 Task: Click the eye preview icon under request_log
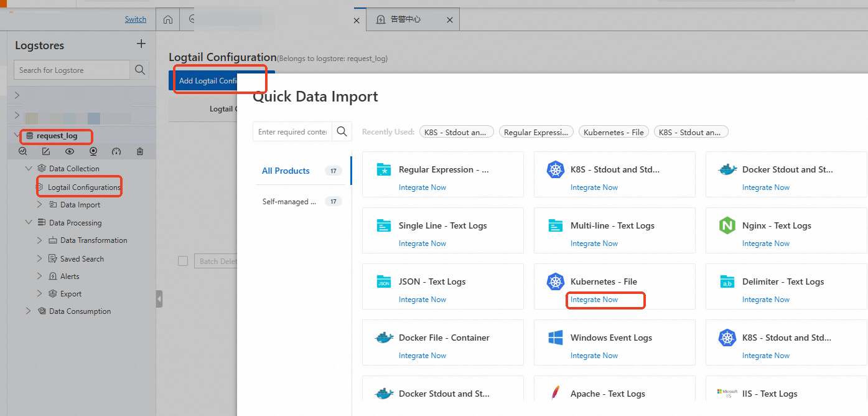point(70,151)
